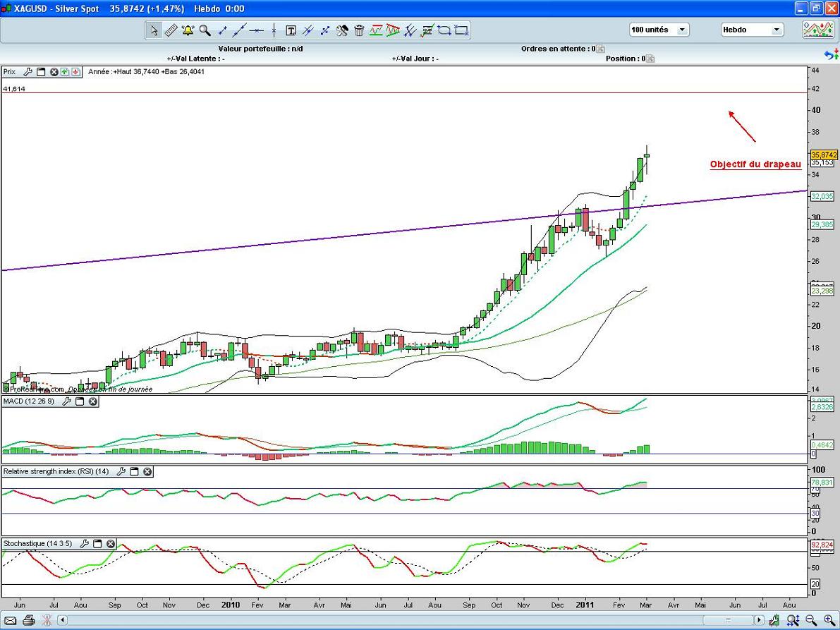The height and width of the screenshot is (630, 840).
Task: Activate the magnifying glass zoom tool
Action: pyautogui.click(x=205, y=30)
